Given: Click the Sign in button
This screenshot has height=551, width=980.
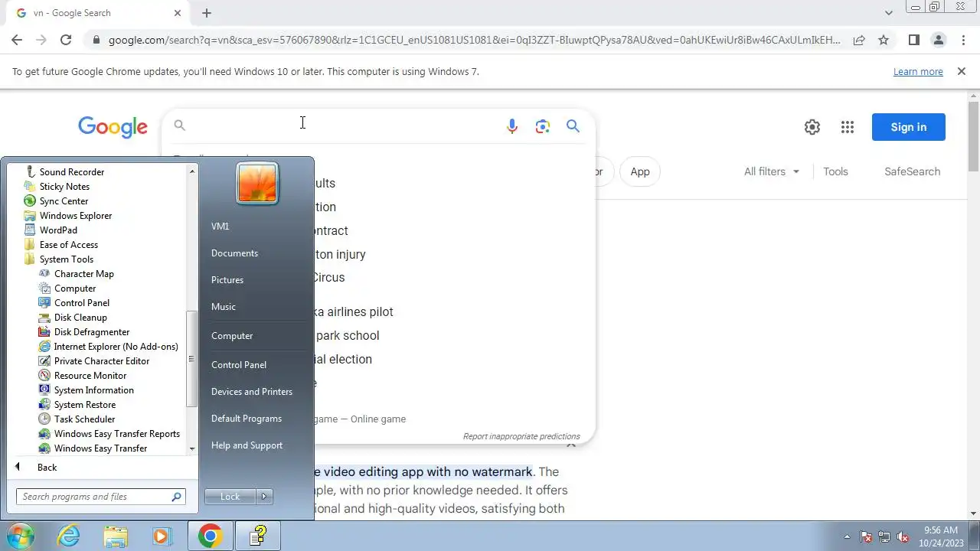Looking at the screenshot, I should [909, 127].
